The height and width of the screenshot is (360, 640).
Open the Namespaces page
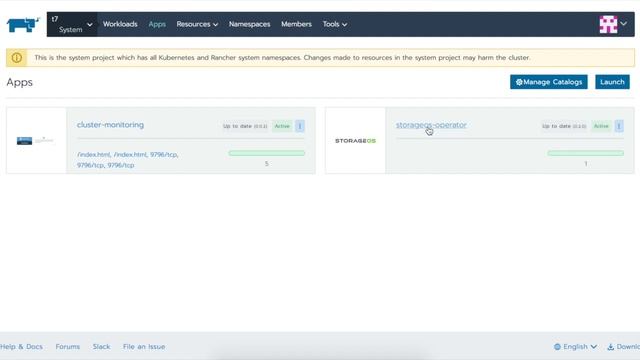click(x=249, y=24)
